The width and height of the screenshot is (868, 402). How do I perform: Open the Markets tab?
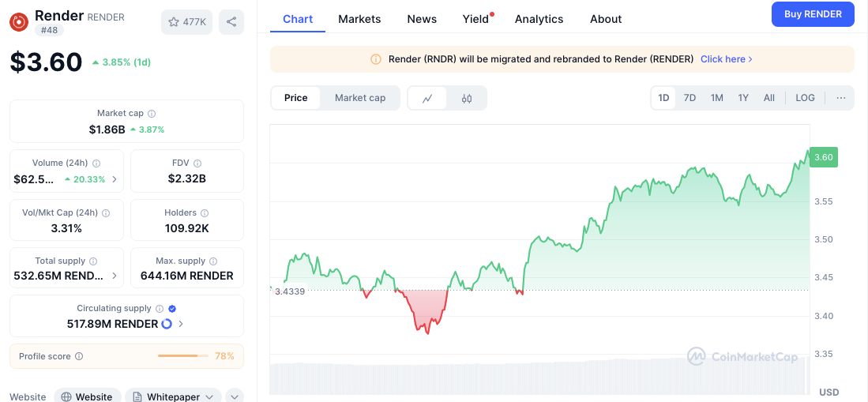coord(359,19)
